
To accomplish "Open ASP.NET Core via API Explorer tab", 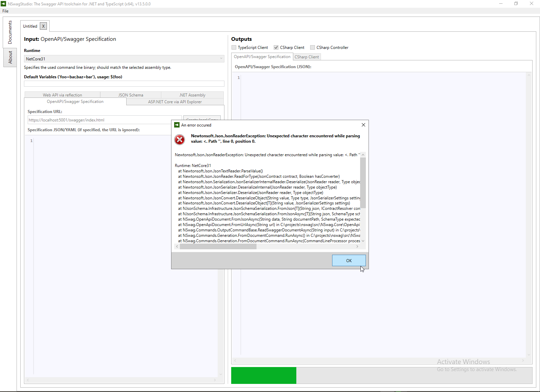I will pyautogui.click(x=175, y=102).
